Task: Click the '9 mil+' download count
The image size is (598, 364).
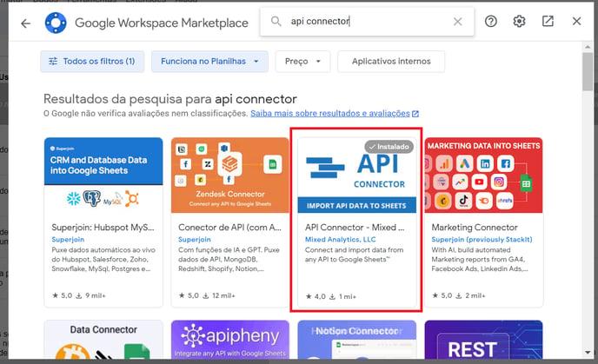Action: coord(90,295)
